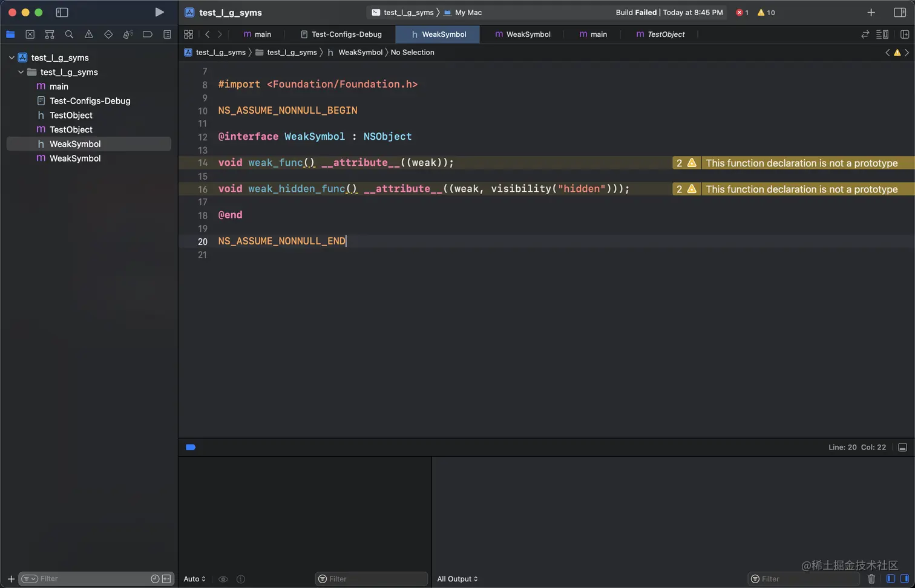Switch to the Test-Configs-Debug tab
The width and height of the screenshot is (915, 588).
[x=341, y=34]
